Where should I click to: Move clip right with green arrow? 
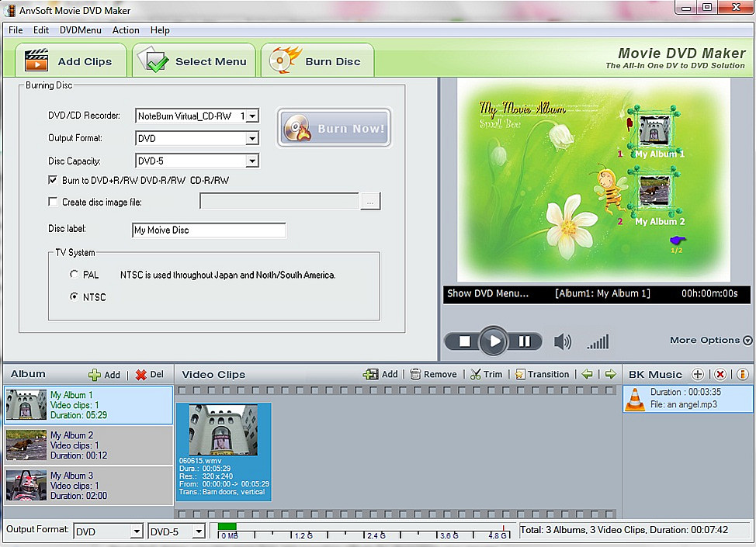610,374
